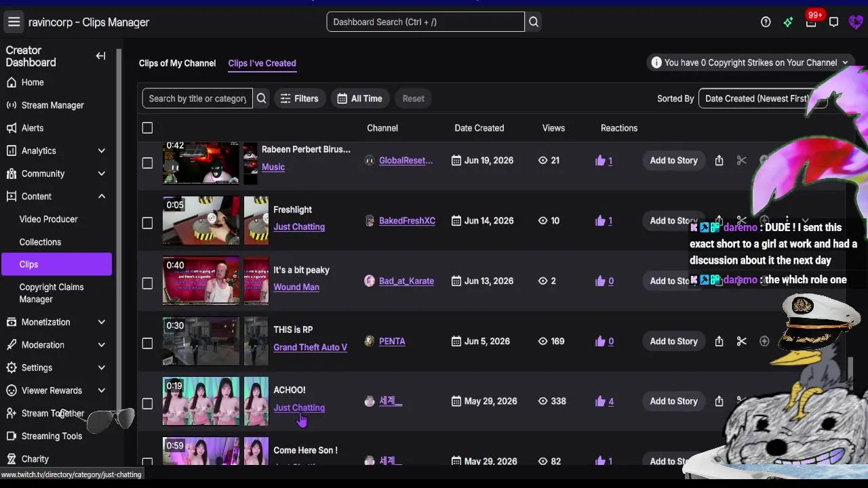Expand the Copyright Strikes notice dropdown

[x=751, y=63]
